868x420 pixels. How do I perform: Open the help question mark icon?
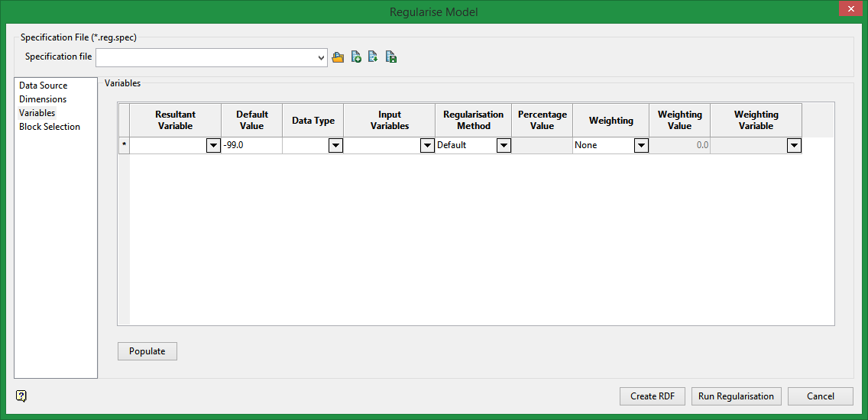21,396
